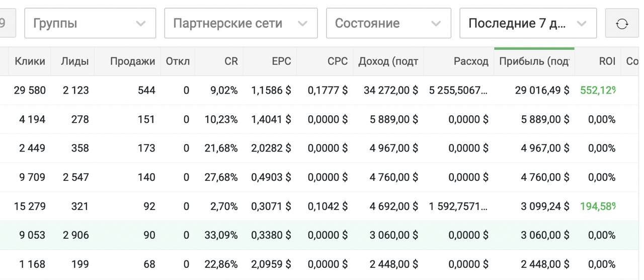
Task: Sort by Лиды column header
Action: click(x=74, y=61)
